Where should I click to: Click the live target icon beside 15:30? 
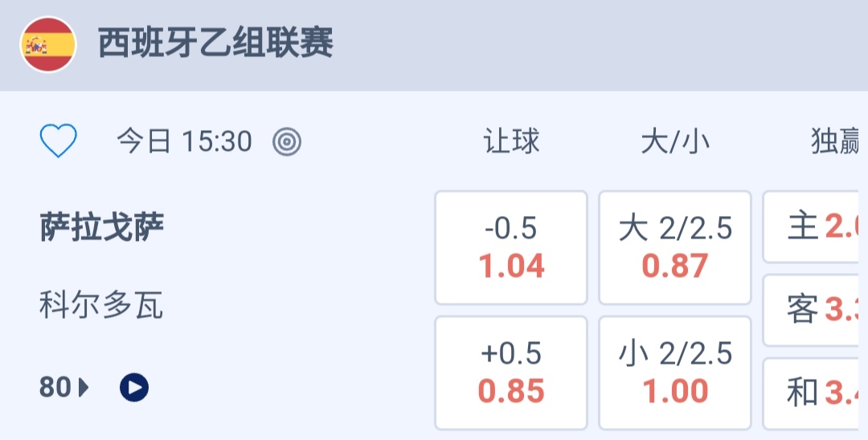[287, 142]
